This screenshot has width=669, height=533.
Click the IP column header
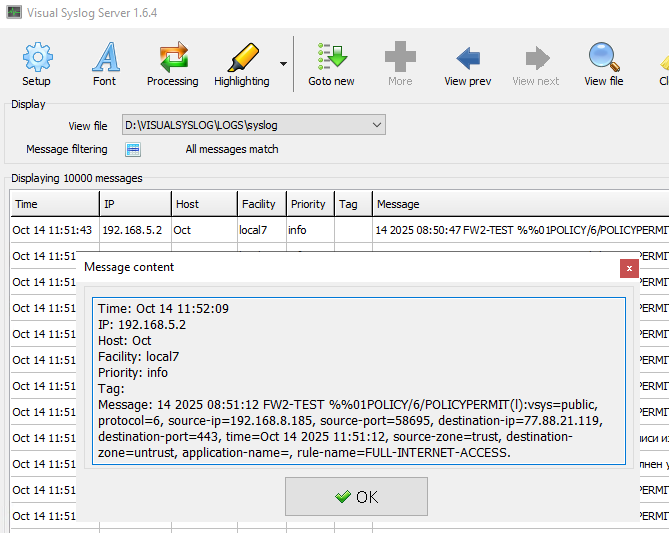[133, 204]
